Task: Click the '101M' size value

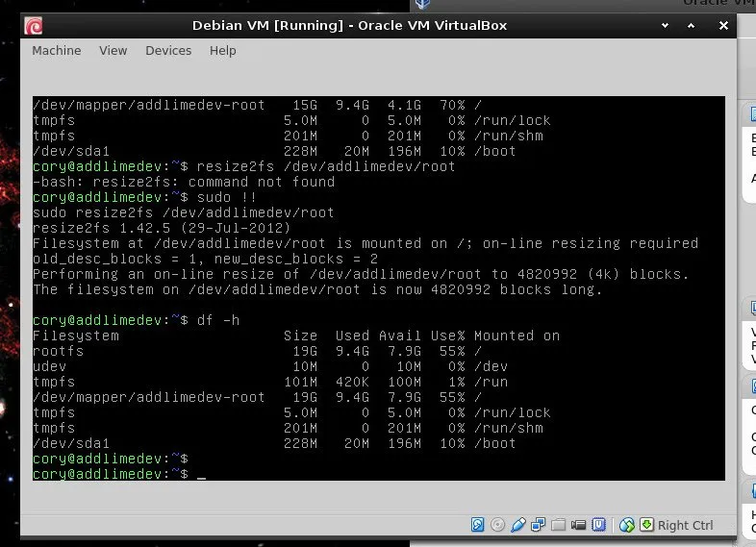Action: pos(300,382)
